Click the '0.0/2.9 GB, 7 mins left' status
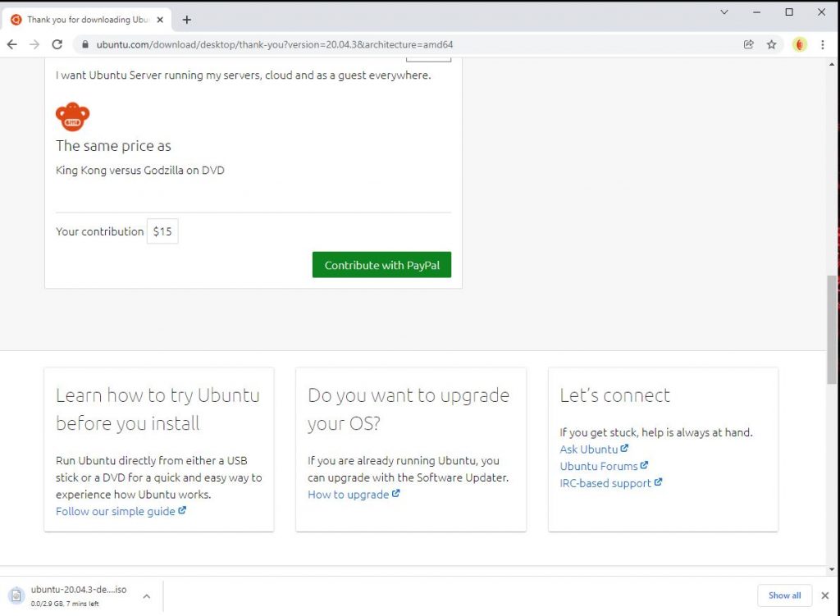The image size is (840, 616). coord(65,604)
